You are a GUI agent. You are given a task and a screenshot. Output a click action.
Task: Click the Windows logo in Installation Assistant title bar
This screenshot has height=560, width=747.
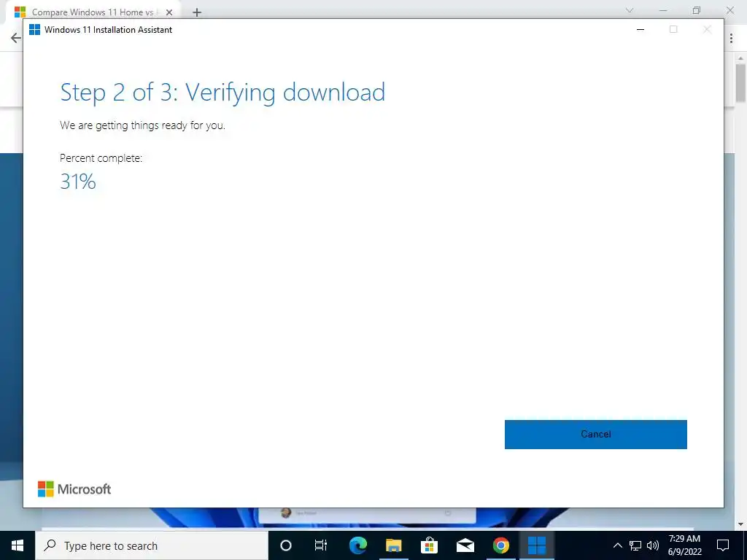pyautogui.click(x=34, y=29)
